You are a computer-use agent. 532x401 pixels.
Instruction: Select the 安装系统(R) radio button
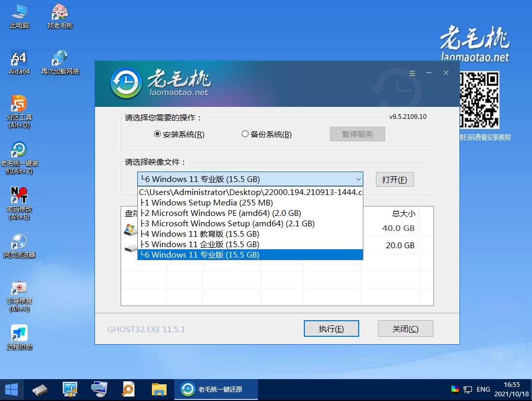[157, 134]
